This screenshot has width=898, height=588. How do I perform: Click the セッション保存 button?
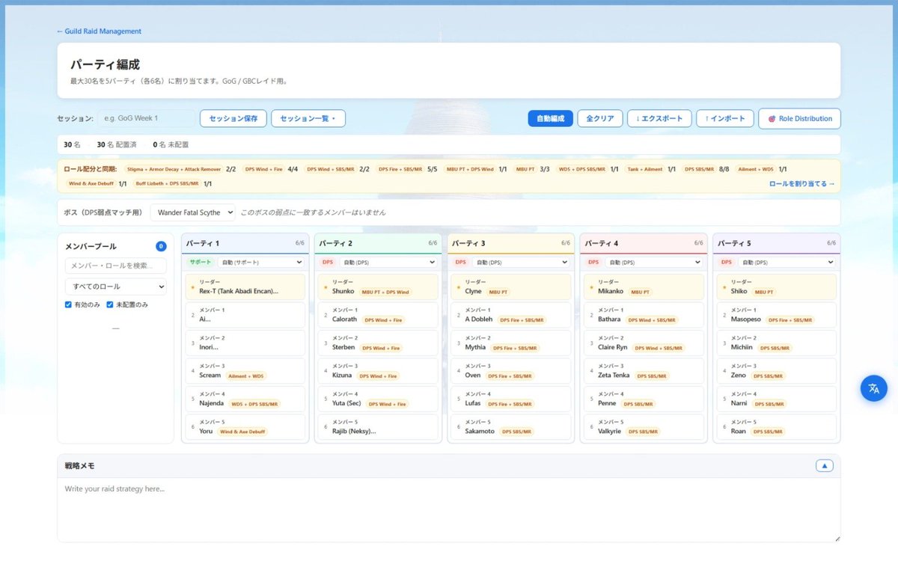click(233, 118)
